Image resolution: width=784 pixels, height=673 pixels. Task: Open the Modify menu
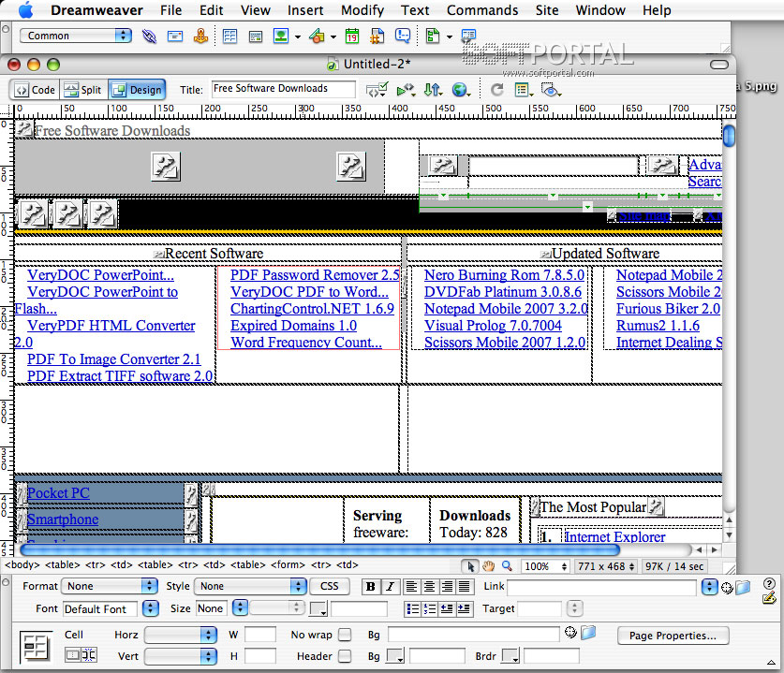click(362, 10)
